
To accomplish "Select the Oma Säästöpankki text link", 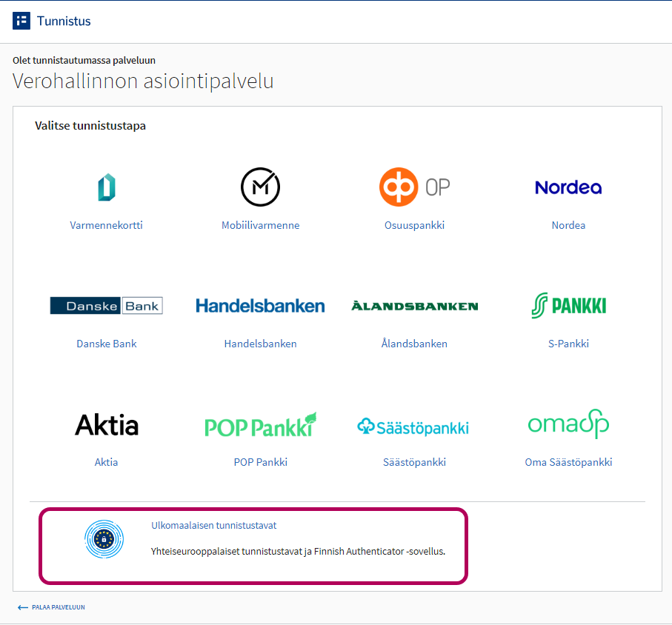I will click(x=568, y=462).
